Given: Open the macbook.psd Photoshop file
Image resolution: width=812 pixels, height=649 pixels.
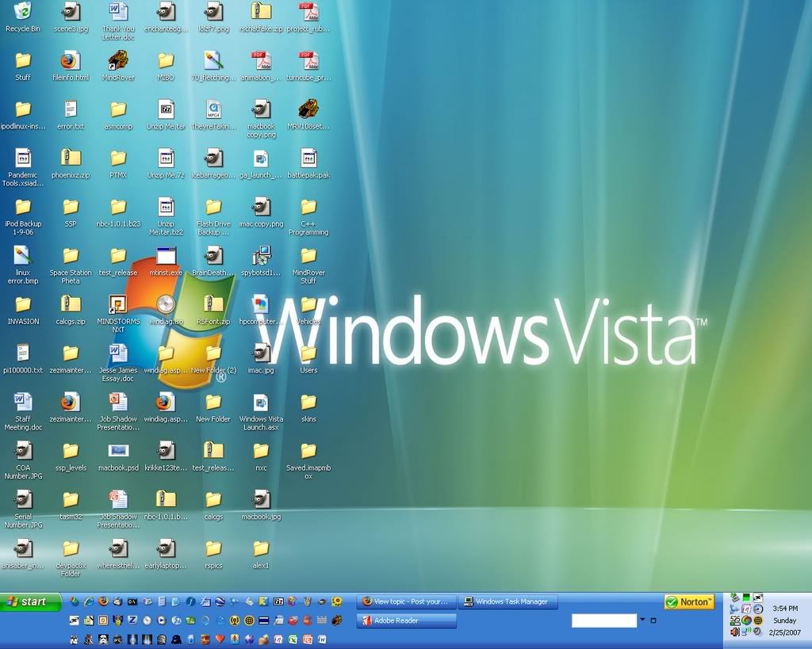Looking at the screenshot, I should coord(118,456).
